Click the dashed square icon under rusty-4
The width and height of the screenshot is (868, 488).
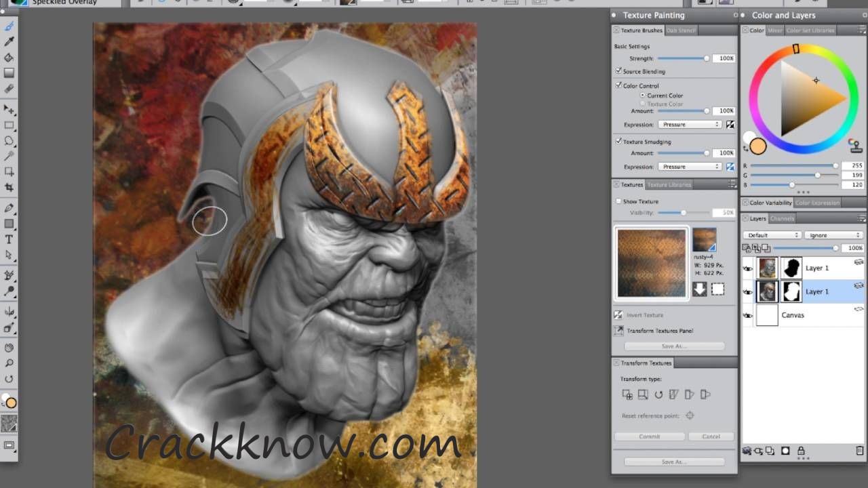point(717,289)
